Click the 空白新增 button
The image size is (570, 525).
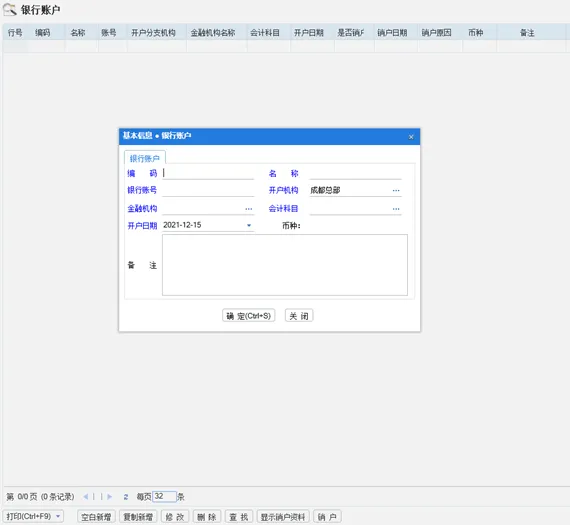pos(96,517)
